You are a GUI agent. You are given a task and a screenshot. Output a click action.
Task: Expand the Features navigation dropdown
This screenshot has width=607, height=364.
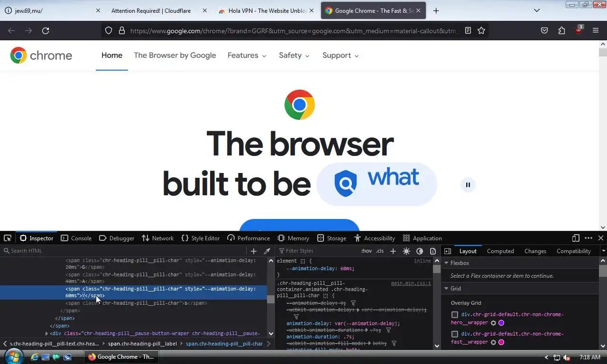tap(247, 55)
